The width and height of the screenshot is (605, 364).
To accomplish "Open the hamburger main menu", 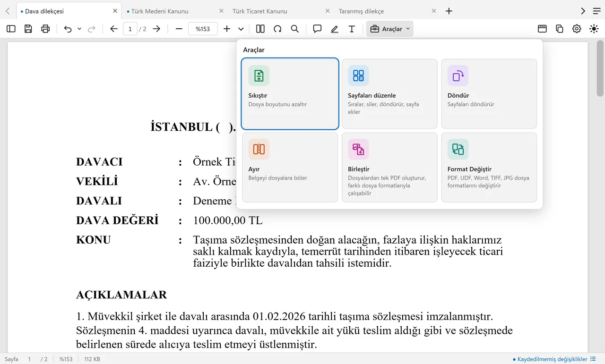I will (596, 11).
